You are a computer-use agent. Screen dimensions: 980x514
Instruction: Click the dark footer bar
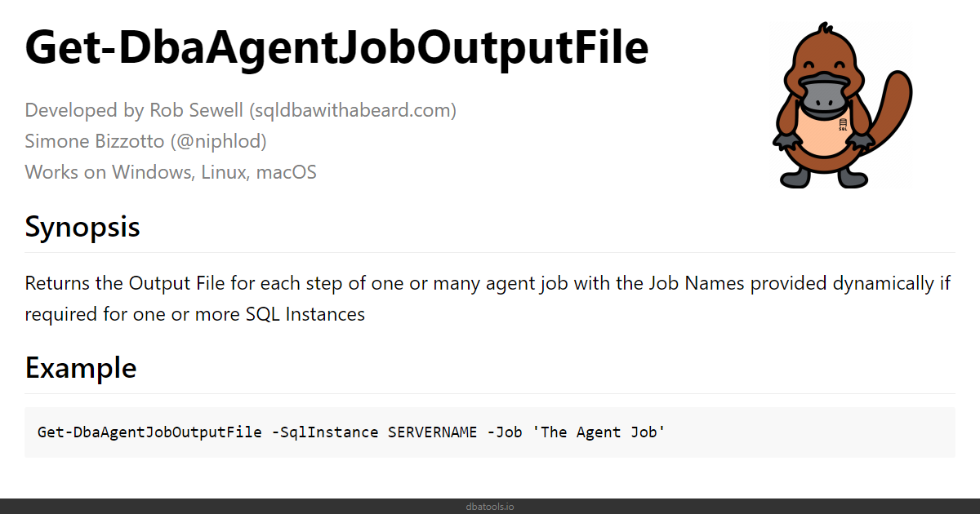tap(490, 507)
